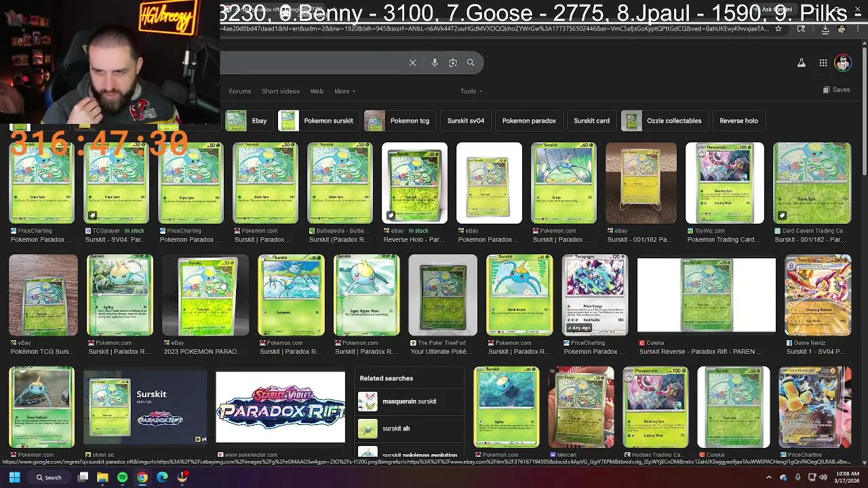Open the Poke' TreeFort Surskit image
This screenshot has width=868, height=488.
[x=443, y=295]
